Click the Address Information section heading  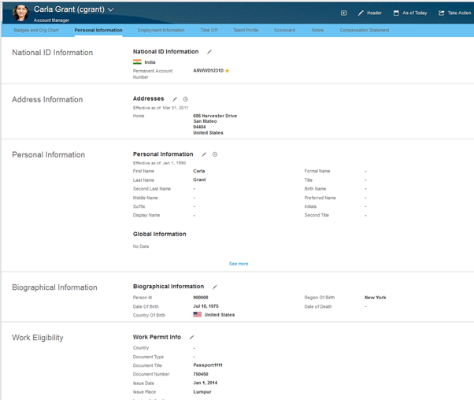click(x=47, y=99)
